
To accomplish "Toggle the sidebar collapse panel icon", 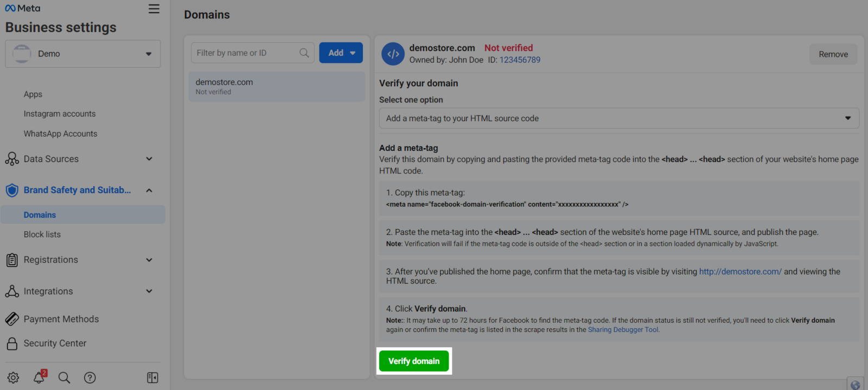I will [152, 378].
